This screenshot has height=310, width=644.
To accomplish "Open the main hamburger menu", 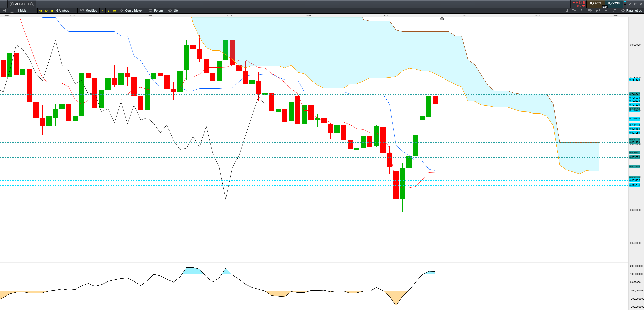I will point(4,4).
